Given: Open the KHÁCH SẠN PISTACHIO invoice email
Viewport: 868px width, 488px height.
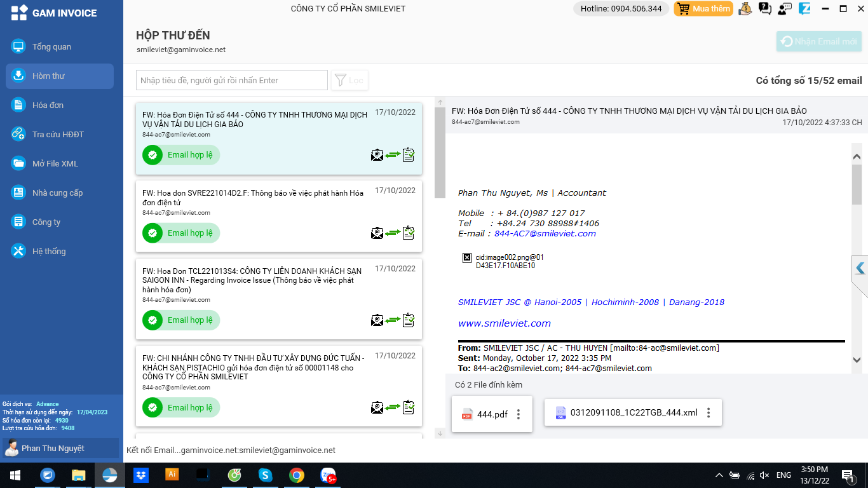Looking at the screenshot, I should click(x=279, y=386).
